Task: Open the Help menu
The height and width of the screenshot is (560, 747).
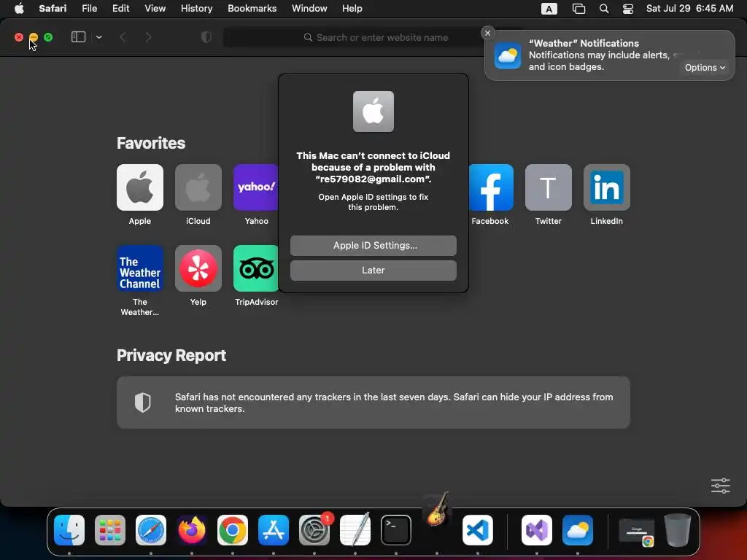Action: (x=352, y=9)
